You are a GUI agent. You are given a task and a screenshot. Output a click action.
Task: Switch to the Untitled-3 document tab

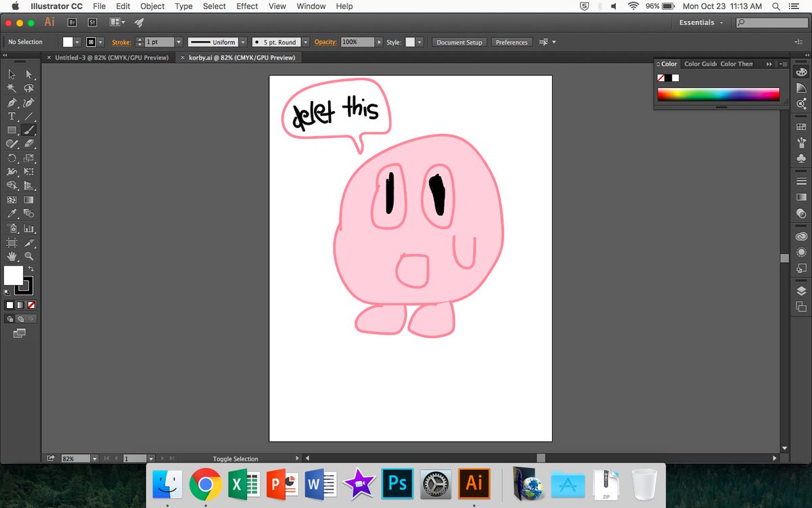pos(111,58)
